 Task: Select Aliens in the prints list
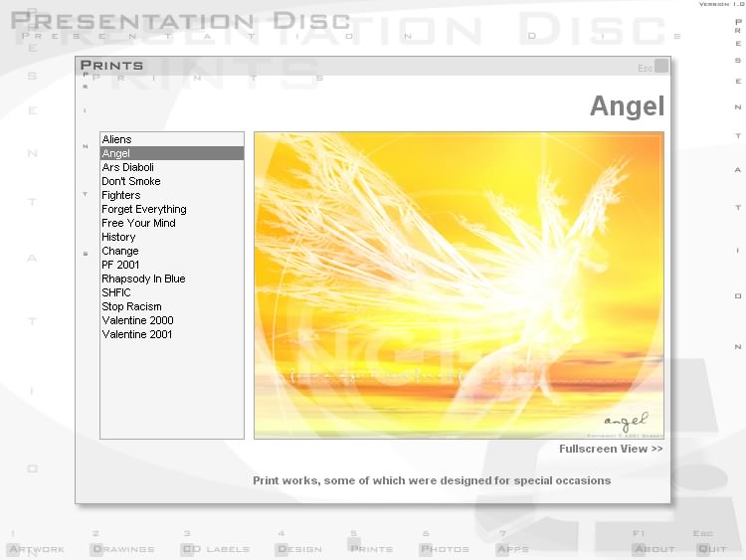click(172, 139)
